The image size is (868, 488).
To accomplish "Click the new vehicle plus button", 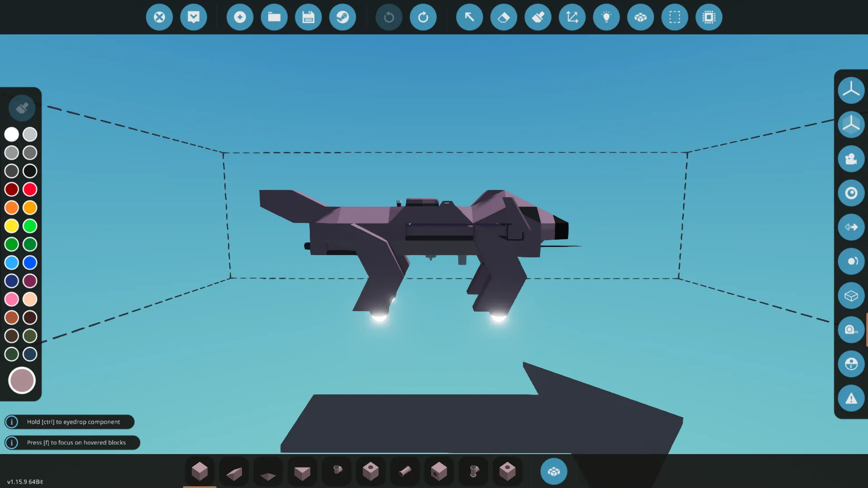I will point(240,17).
